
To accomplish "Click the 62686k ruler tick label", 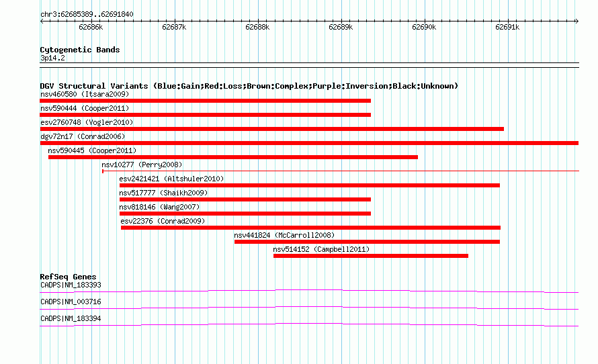I will click(91, 27).
